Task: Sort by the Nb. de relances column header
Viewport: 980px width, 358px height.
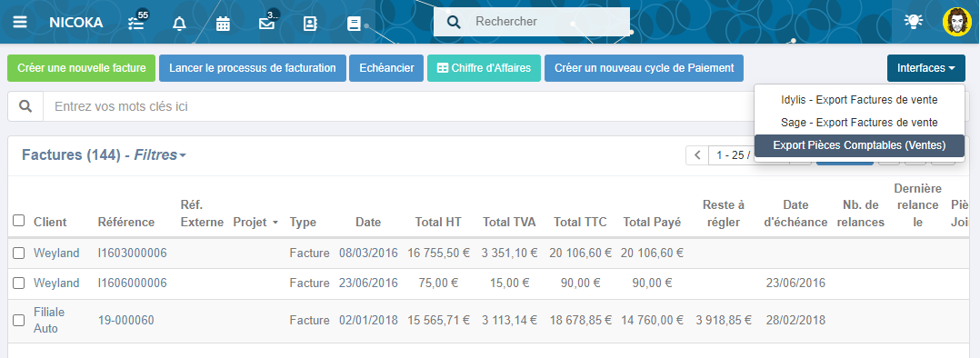Action: (861, 214)
